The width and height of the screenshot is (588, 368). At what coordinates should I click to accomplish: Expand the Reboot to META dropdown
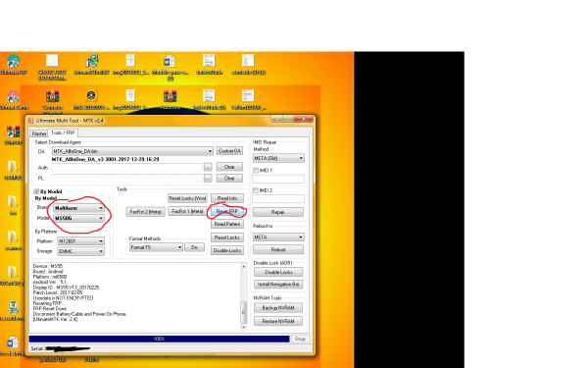click(x=278, y=237)
